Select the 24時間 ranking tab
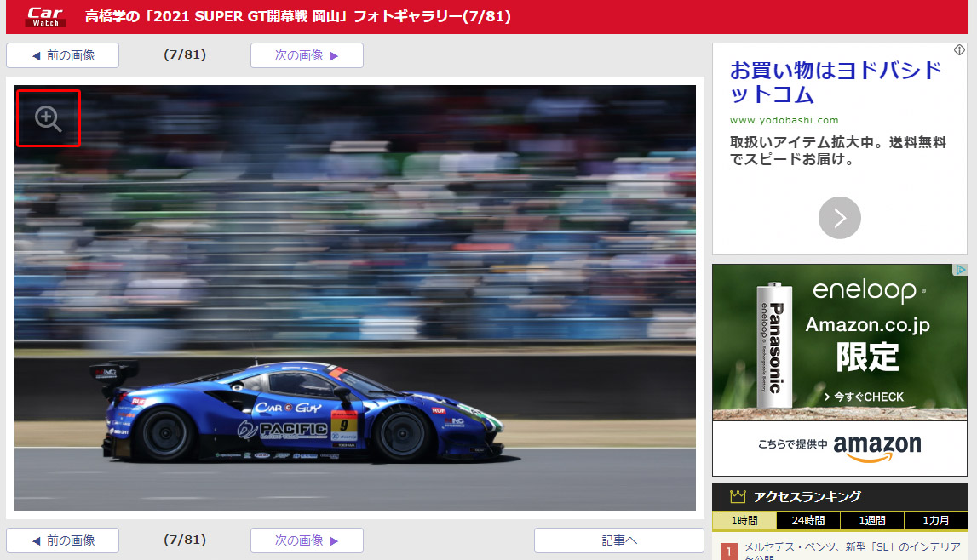977x560 pixels. [808, 520]
